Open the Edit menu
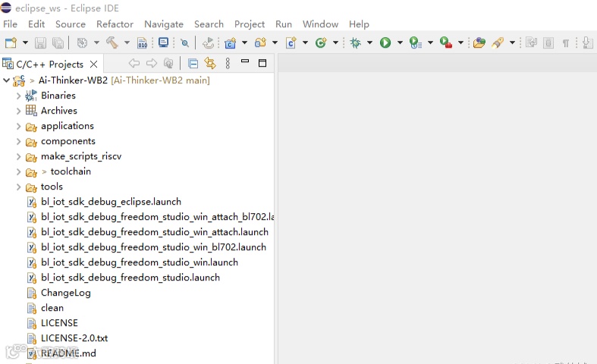The image size is (597, 364). 36,24
